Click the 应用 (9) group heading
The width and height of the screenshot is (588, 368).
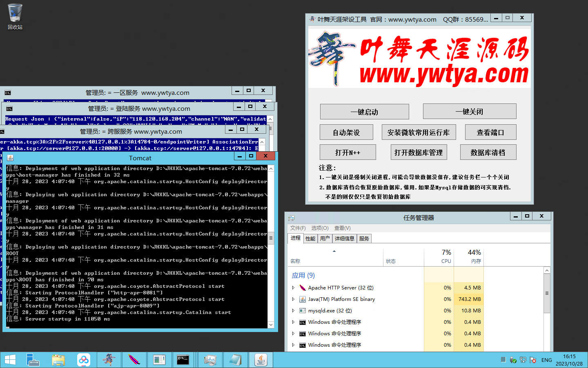coord(303,275)
